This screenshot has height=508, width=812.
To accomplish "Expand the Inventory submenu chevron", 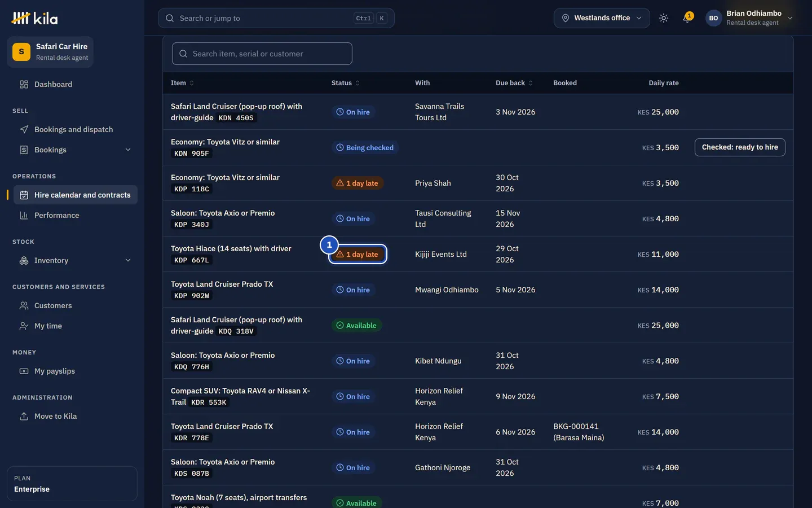I will coord(128,260).
